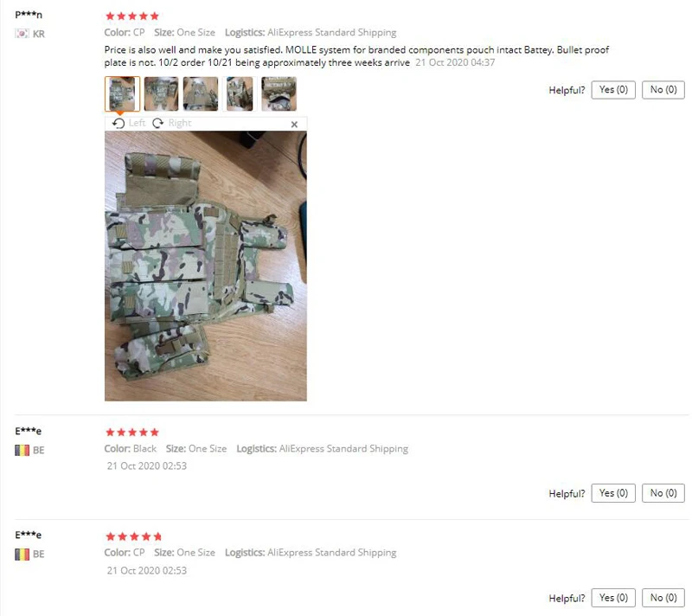Click Yes (0) on the last review
This screenshot has height=616, width=692.
coord(613,598)
